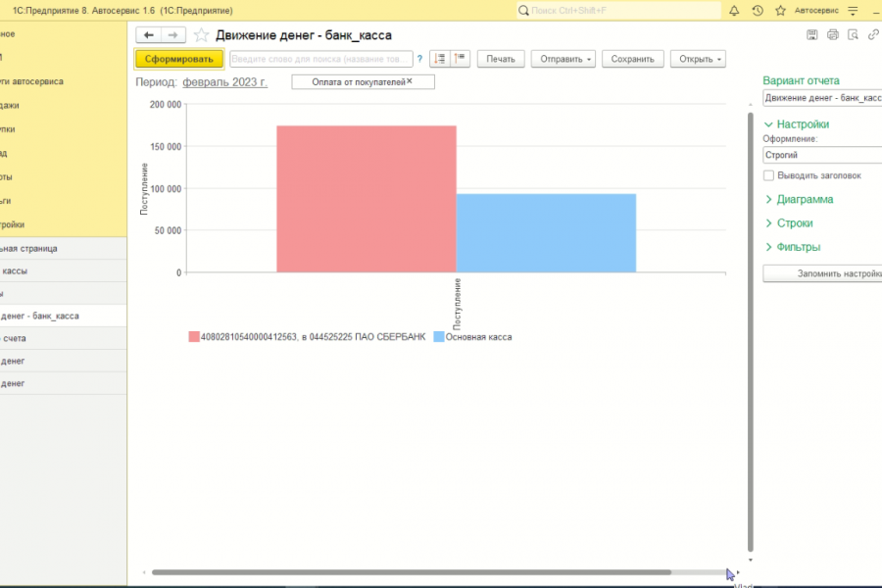882x588 pixels.
Task: Click the forward navigation arrow
Action: (x=173, y=35)
